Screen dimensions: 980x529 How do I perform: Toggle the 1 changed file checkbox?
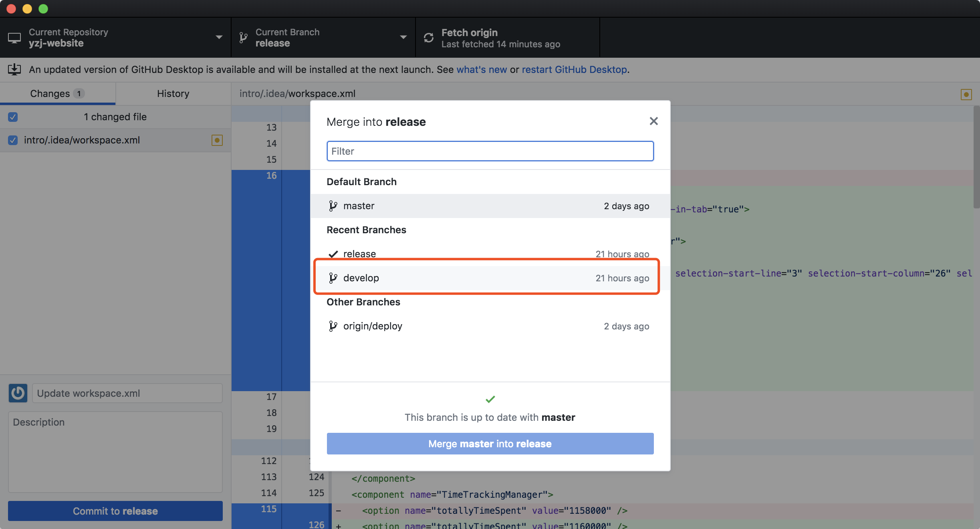(x=13, y=117)
